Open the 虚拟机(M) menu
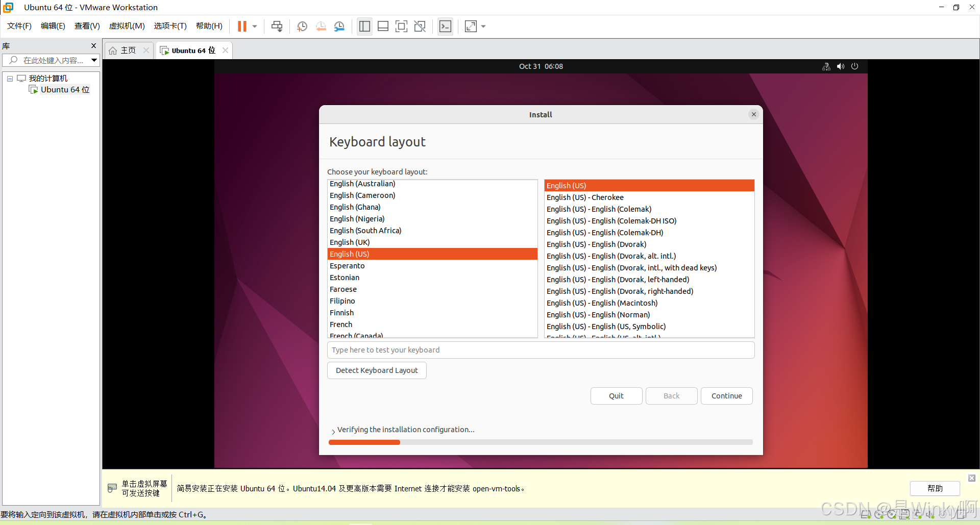This screenshot has height=525, width=980. pyautogui.click(x=127, y=26)
